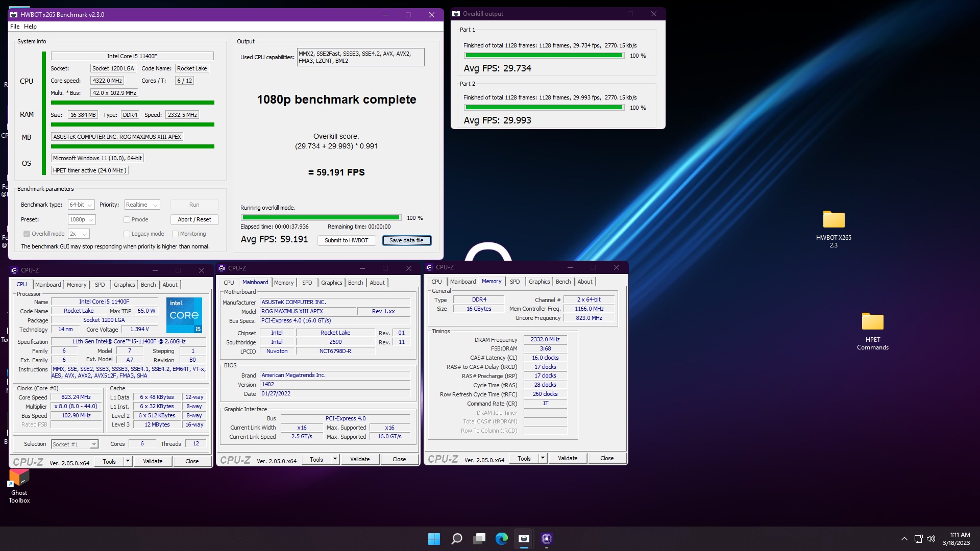Close the HWBOT x265 Benchmark window
The image size is (980, 551).
click(x=432, y=15)
